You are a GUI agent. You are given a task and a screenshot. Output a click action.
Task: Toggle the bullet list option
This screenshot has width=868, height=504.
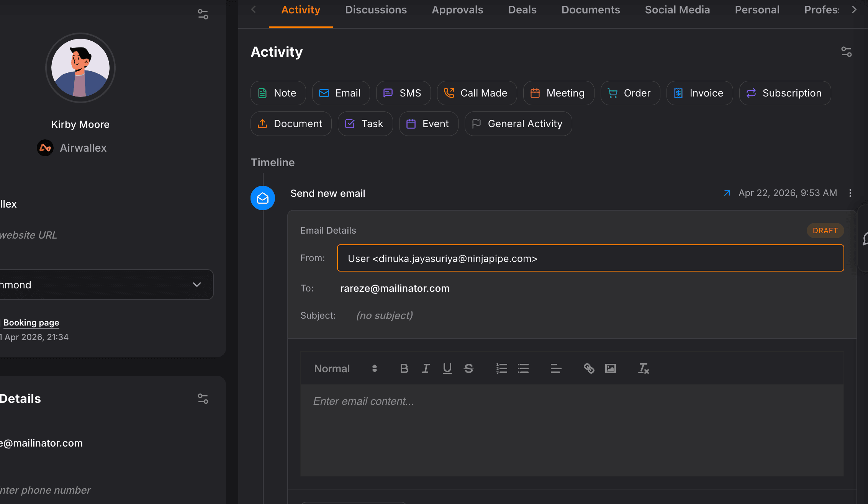point(523,368)
